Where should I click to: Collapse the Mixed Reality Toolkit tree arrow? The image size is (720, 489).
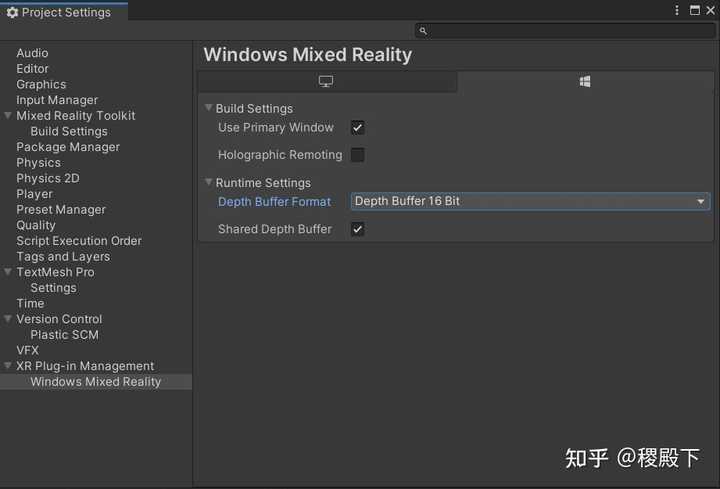click(x=8, y=115)
